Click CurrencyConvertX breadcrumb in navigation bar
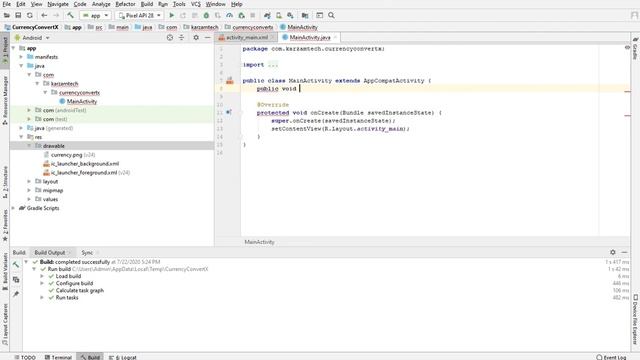The height and width of the screenshot is (360, 640). tap(31, 27)
